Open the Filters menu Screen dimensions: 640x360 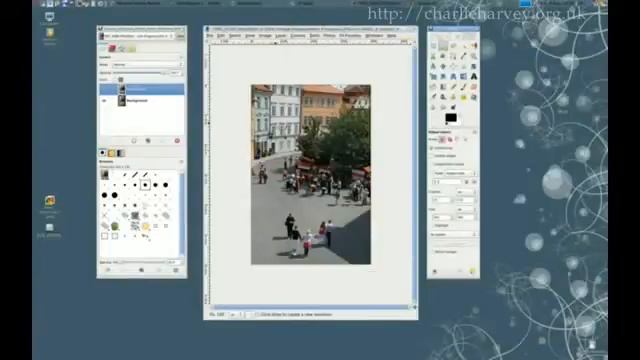[x=329, y=36]
